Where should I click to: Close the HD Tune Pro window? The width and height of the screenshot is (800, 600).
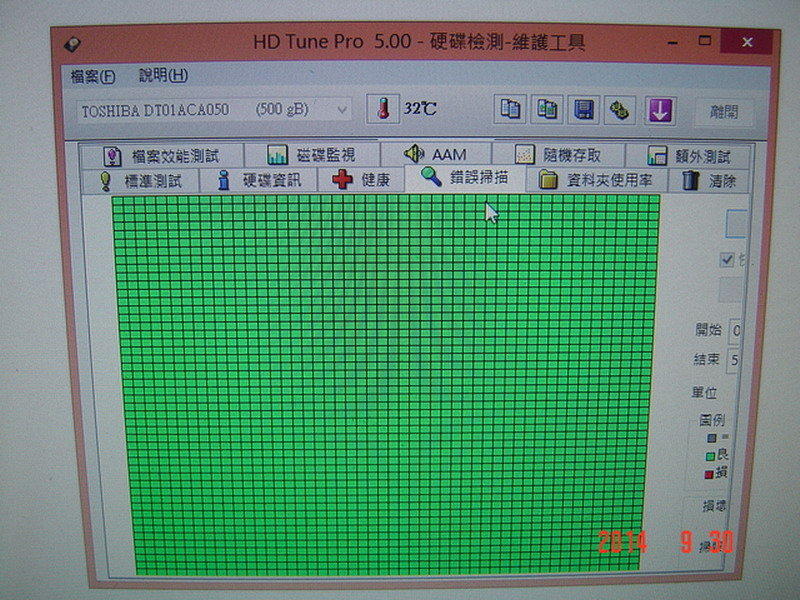click(x=747, y=42)
